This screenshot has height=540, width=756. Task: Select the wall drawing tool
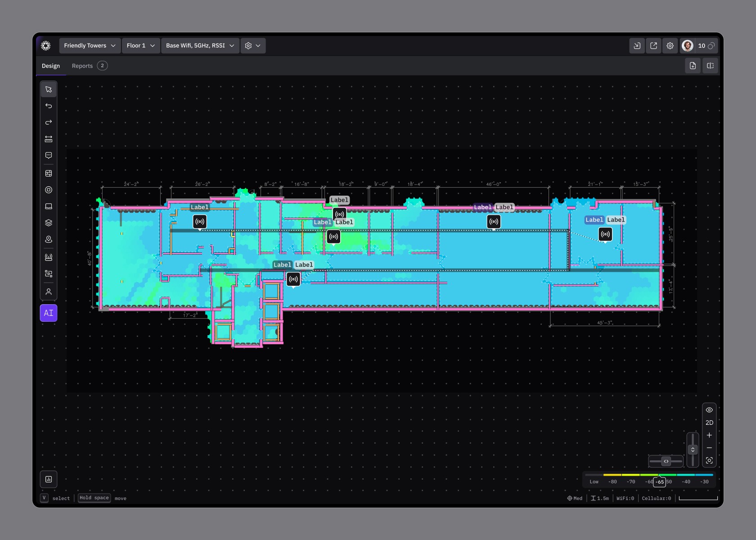tap(49, 173)
